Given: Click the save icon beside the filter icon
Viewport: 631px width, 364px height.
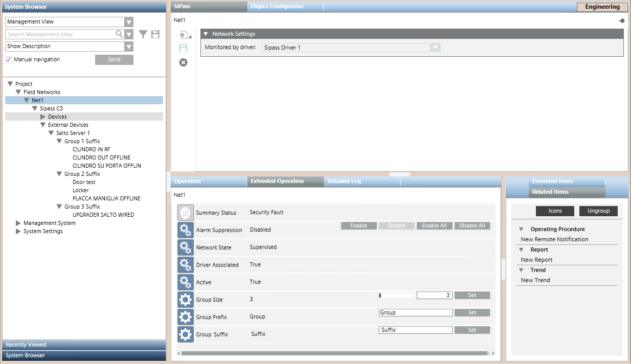Looking at the screenshot, I should [155, 34].
